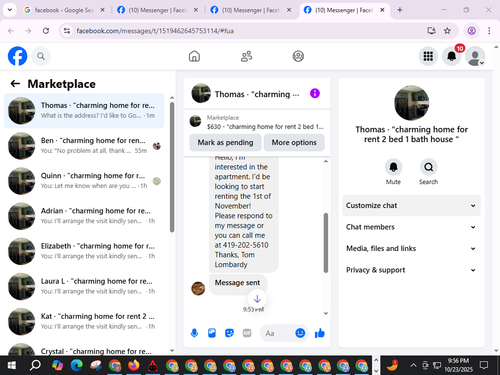Open the tab search dropdown arrow
The image size is (500, 375).
point(10,10)
